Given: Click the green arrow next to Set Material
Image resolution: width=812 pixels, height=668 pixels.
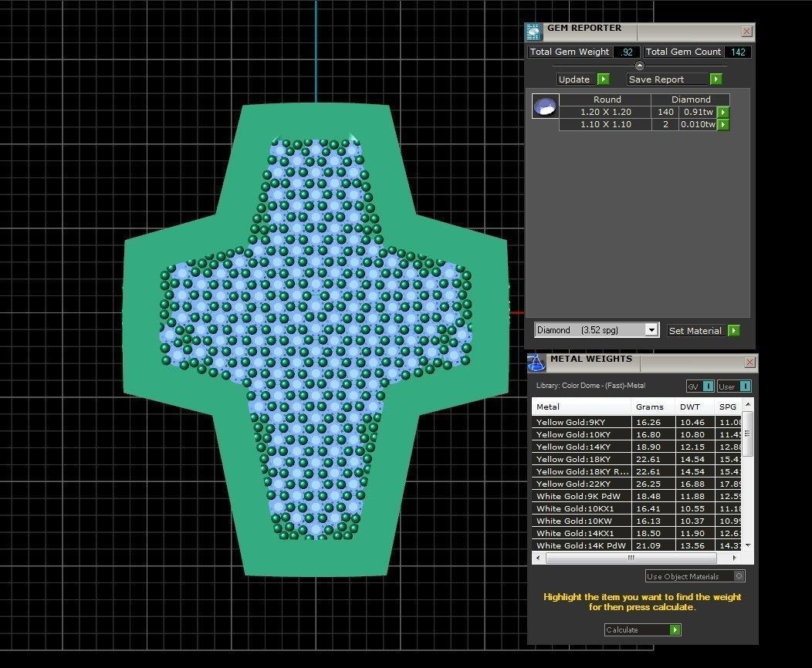Looking at the screenshot, I should [x=734, y=330].
